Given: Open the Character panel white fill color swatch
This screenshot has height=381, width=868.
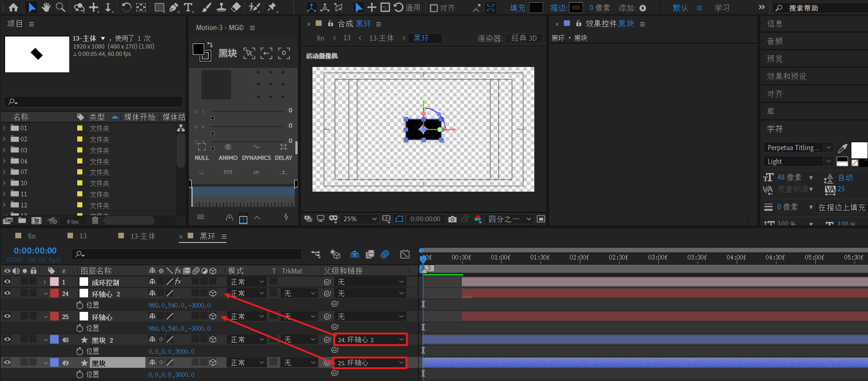Looking at the screenshot, I should (859, 151).
